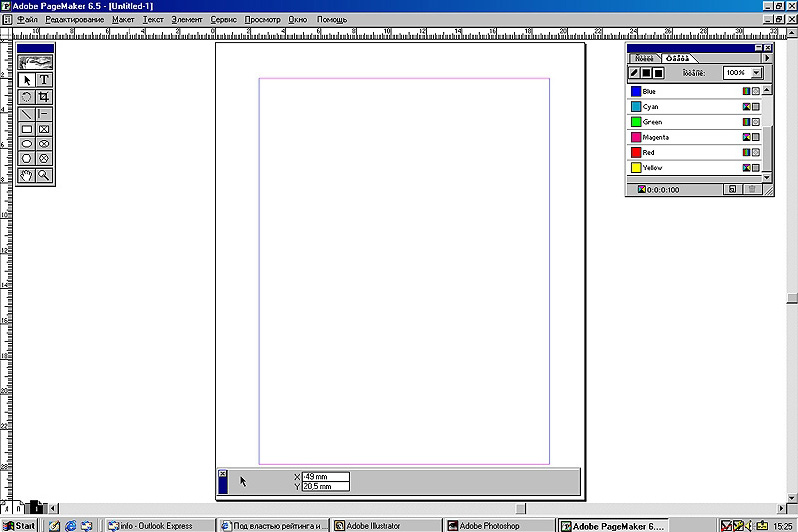The height and width of the screenshot is (532, 798).
Task: Choose the Hand grabber tool
Action: 27,175
